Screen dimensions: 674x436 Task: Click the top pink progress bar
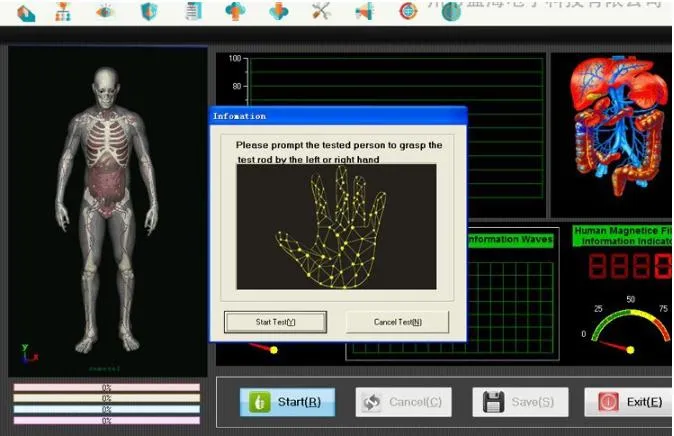(x=106, y=387)
